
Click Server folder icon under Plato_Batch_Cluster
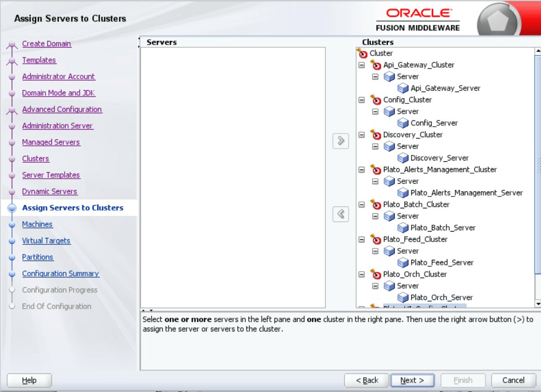coord(389,216)
